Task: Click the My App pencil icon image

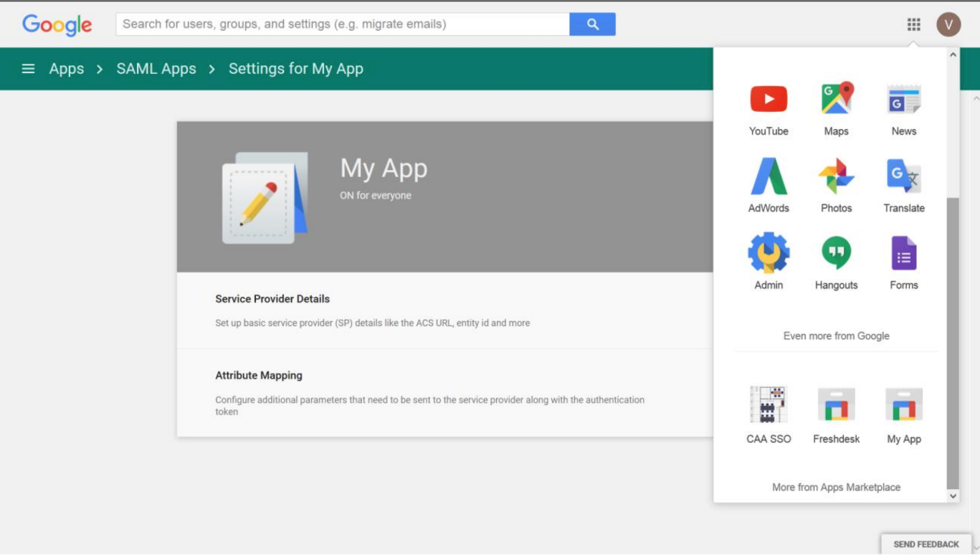Action: click(265, 197)
